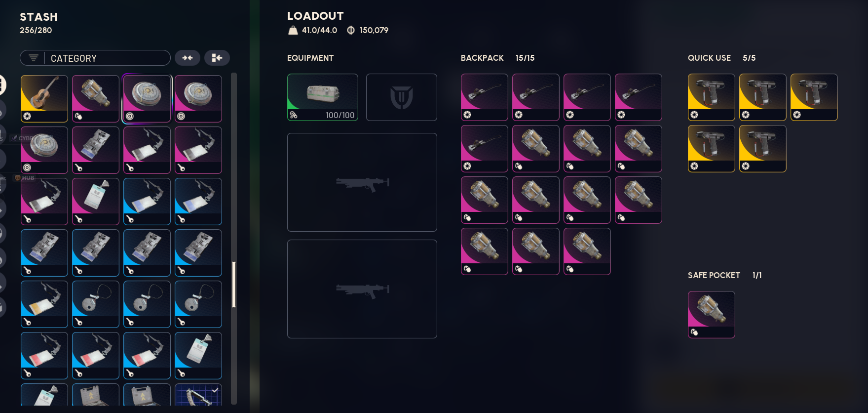
Task: Click the compact stash merge arrows button
Action: click(x=188, y=58)
